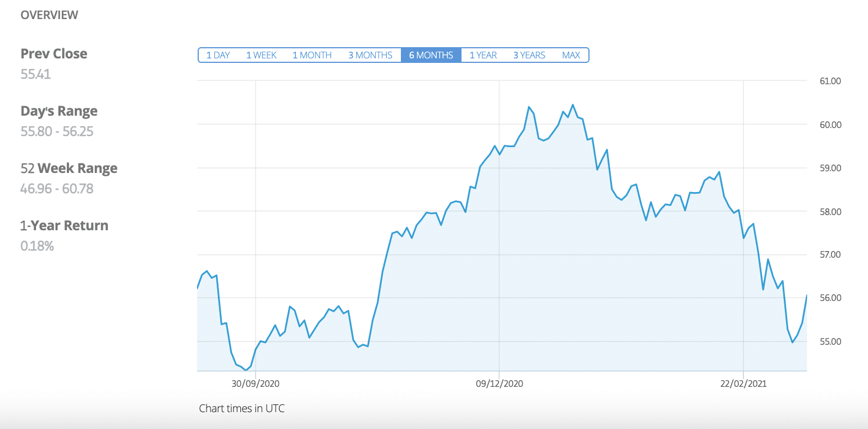Choose the 1 MONTH time range
The width and height of the screenshot is (868, 429).
pos(312,55)
